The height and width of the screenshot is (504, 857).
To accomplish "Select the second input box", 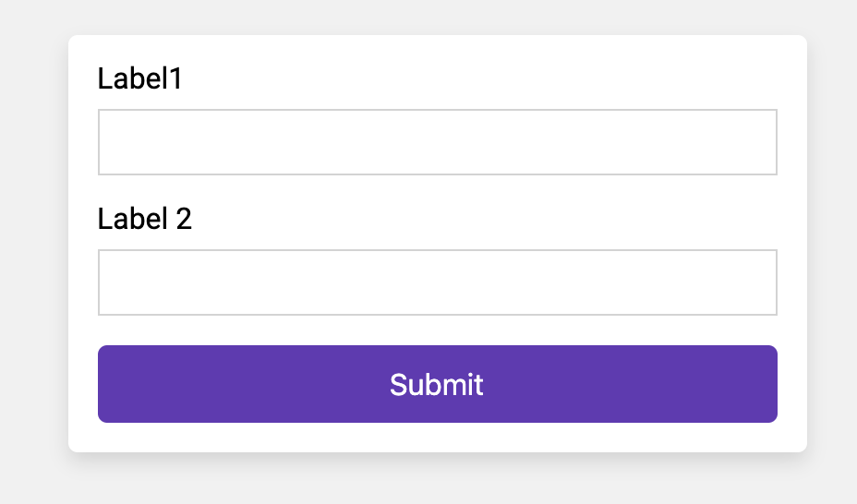I will click(437, 282).
